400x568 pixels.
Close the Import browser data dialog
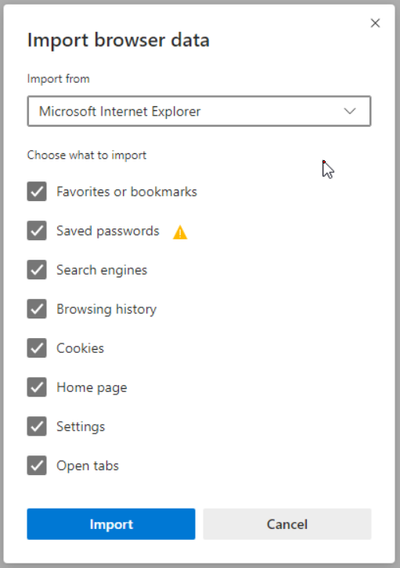[375, 23]
